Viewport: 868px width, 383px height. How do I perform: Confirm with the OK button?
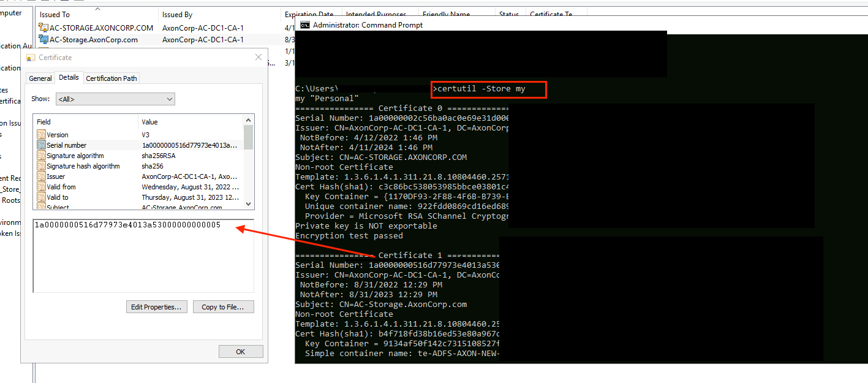point(240,351)
